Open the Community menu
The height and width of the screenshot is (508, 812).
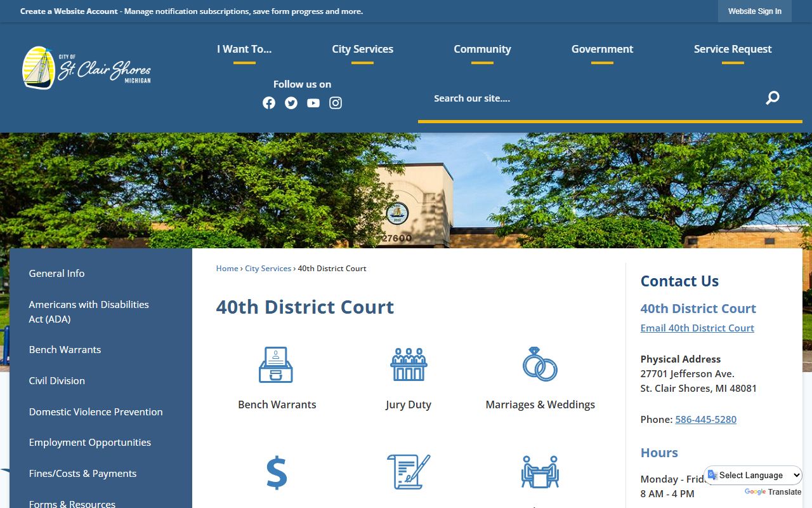pyautogui.click(x=482, y=49)
